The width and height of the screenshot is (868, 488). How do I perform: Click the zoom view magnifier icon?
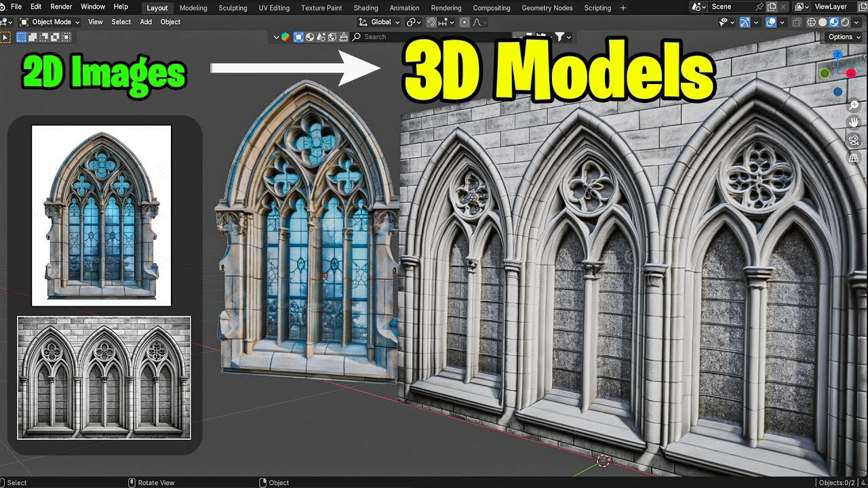(x=854, y=106)
